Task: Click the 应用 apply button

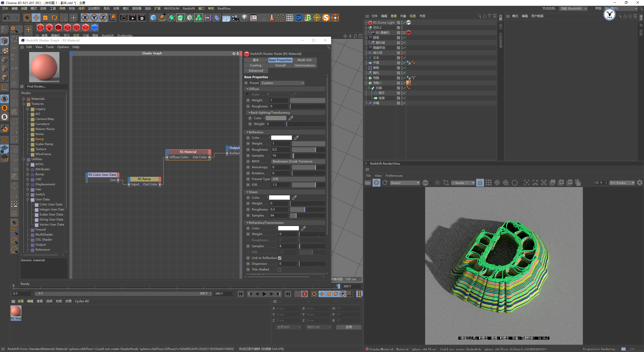Action: pyautogui.click(x=349, y=327)
